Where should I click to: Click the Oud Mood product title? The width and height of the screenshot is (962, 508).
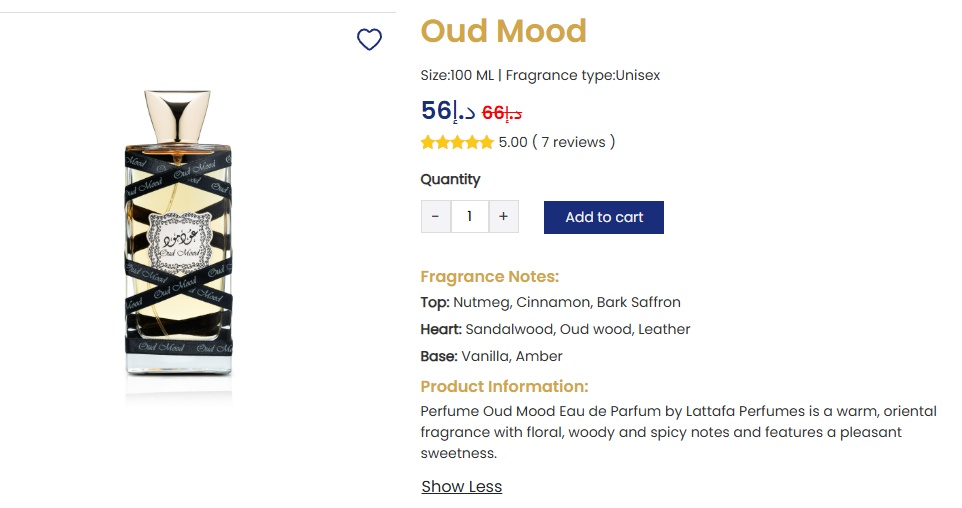[x=503, y=31]
